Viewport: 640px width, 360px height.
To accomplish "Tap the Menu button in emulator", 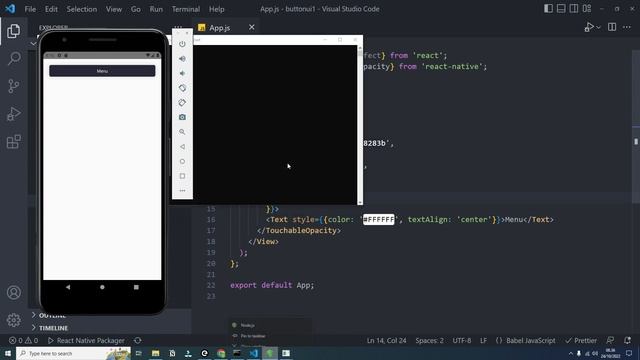I will coord(102,71).
